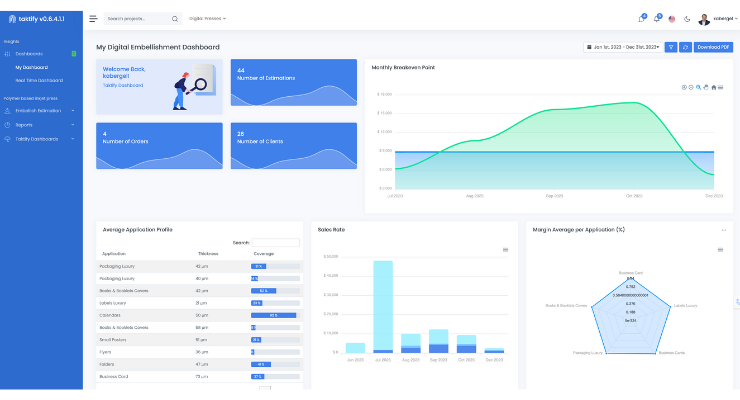Click the magnifier icon in project search
The width and height of the screenshot is (740, 400).
[175, 18]
